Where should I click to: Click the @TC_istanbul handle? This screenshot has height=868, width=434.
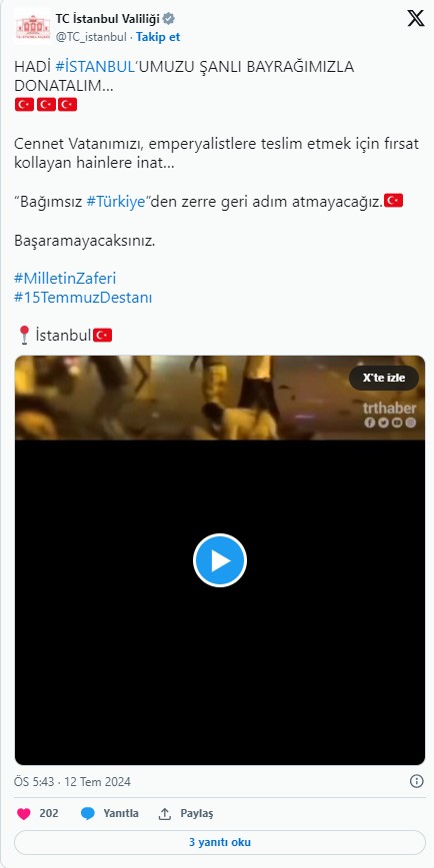91,37
